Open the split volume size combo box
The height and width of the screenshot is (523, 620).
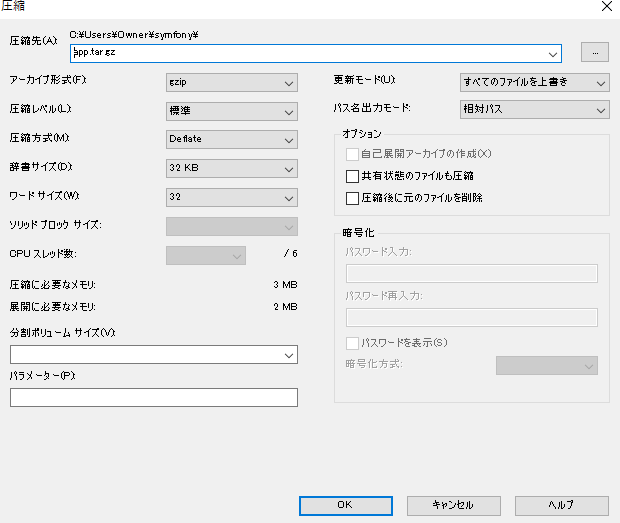pos(154,355)
